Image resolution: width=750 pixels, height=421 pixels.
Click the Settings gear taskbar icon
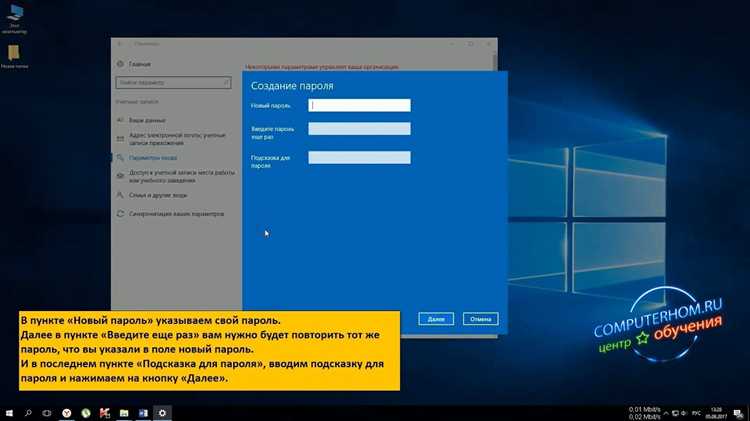pyautogui.click(x=162, y=413)
